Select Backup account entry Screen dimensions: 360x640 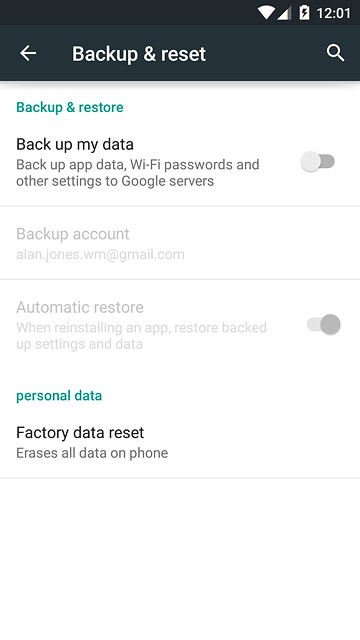[x=180, y=243]
